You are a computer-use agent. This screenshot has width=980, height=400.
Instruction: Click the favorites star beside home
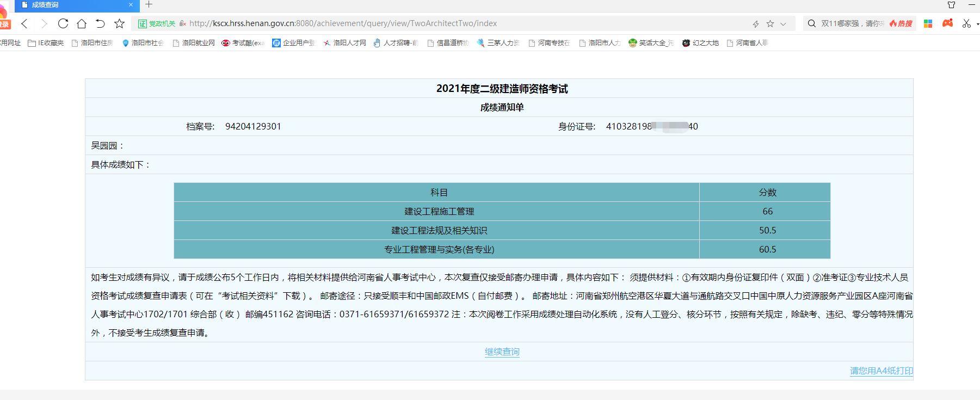pyautogui.click(x=119, y=23)
